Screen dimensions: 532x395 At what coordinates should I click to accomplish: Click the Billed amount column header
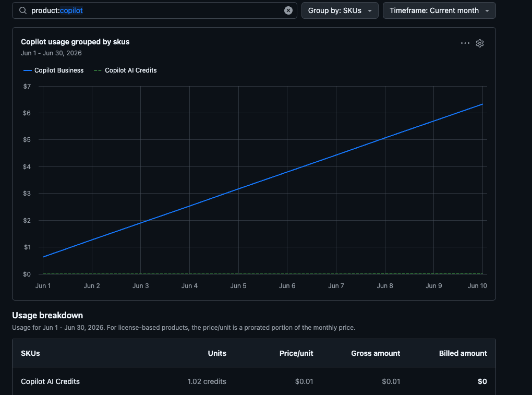point(463,353)
